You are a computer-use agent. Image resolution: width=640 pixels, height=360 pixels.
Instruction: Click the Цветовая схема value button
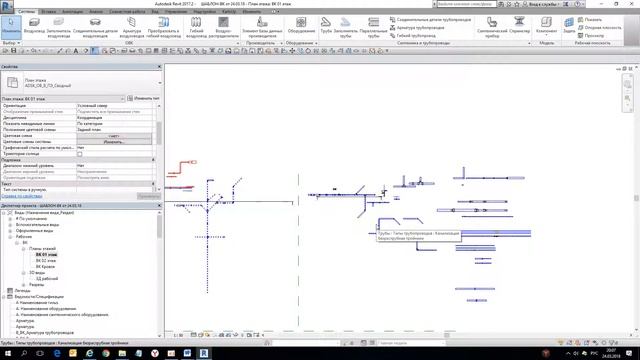pos(114,136)
